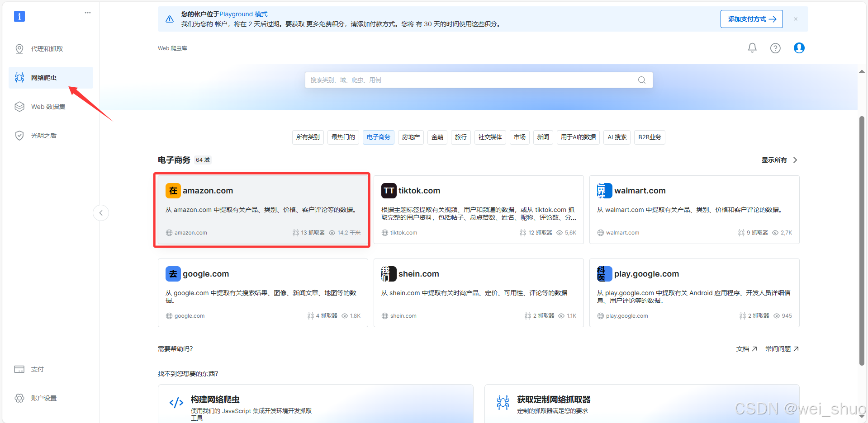
Task: Open 账户设置 in the sidebar
Action: coord(43,398)
